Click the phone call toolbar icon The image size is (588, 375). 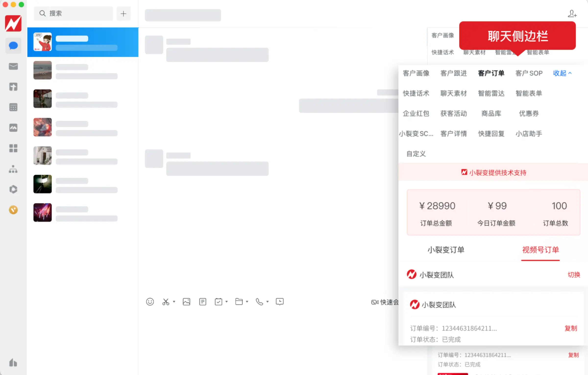pyautogui.click(x=259, y=302)
